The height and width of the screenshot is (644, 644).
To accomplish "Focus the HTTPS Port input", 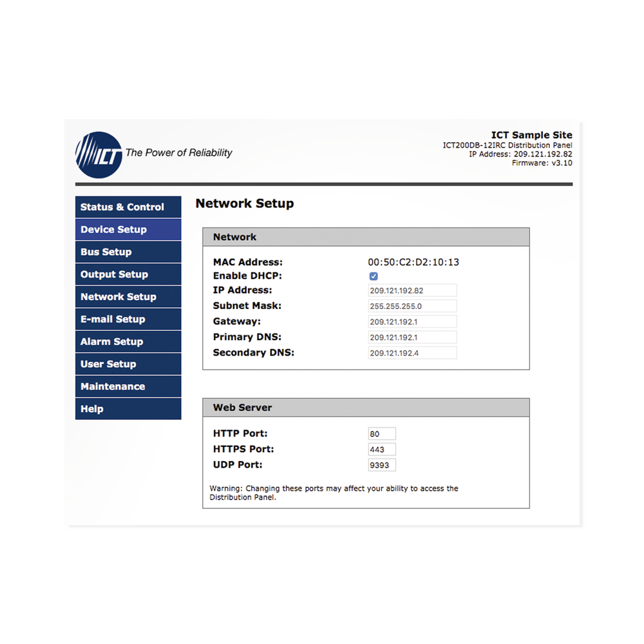I will click(x=382, y=450).
